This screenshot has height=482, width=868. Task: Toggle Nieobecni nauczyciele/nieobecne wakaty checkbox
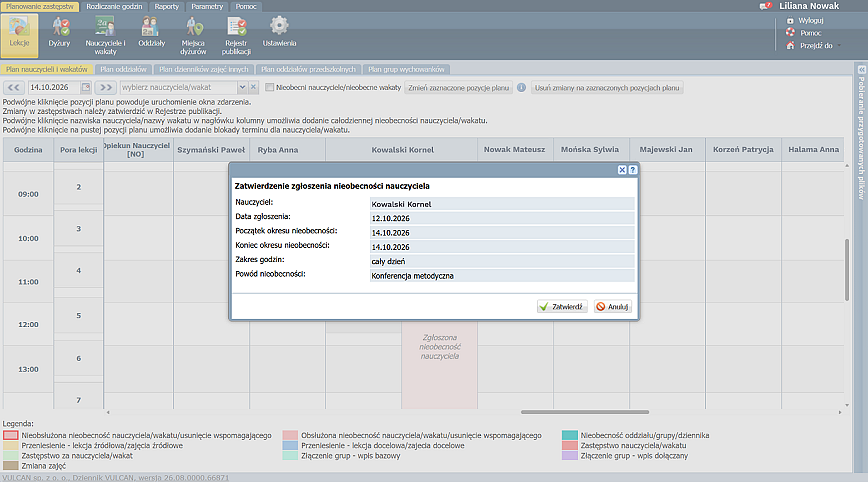coord(270,87)
